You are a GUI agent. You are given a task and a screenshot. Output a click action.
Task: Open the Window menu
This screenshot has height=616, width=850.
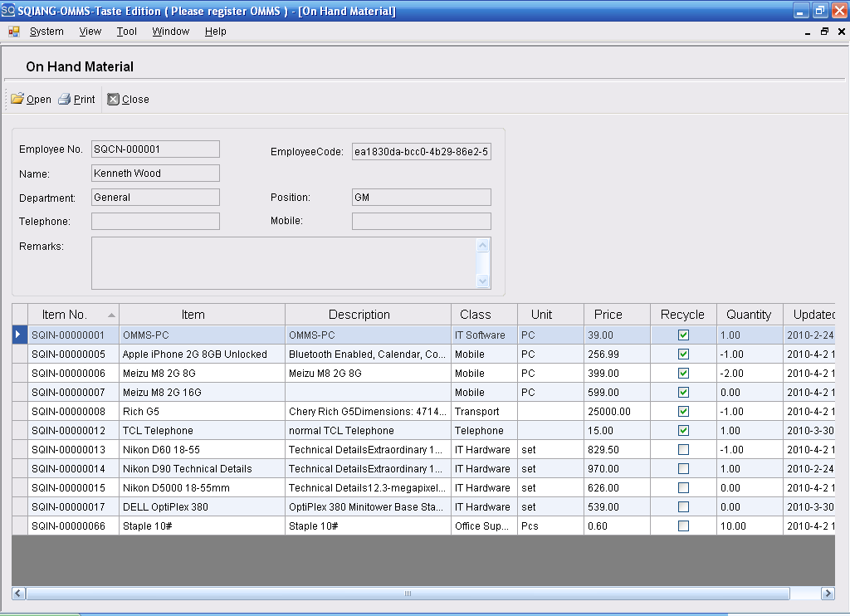coord(170,32)
